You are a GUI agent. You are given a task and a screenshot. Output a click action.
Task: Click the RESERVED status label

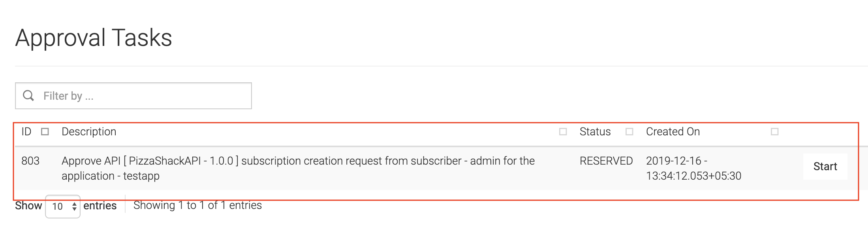[606, 161]
